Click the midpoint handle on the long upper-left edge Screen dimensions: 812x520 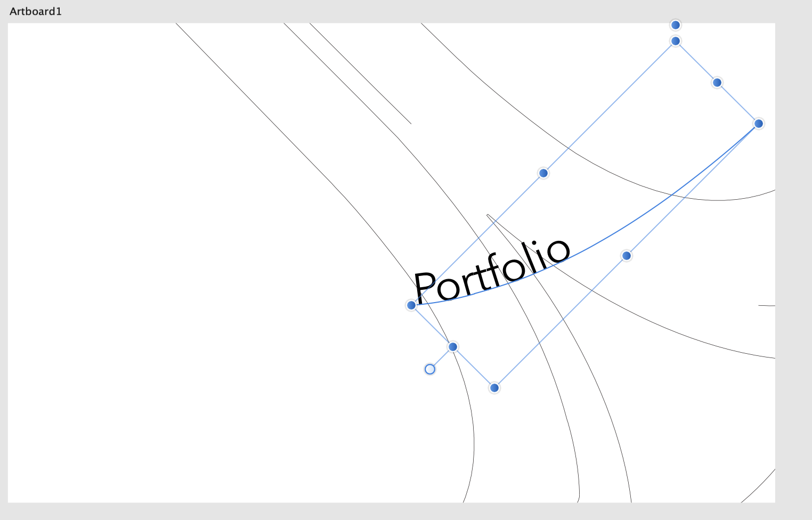(543, 173)
